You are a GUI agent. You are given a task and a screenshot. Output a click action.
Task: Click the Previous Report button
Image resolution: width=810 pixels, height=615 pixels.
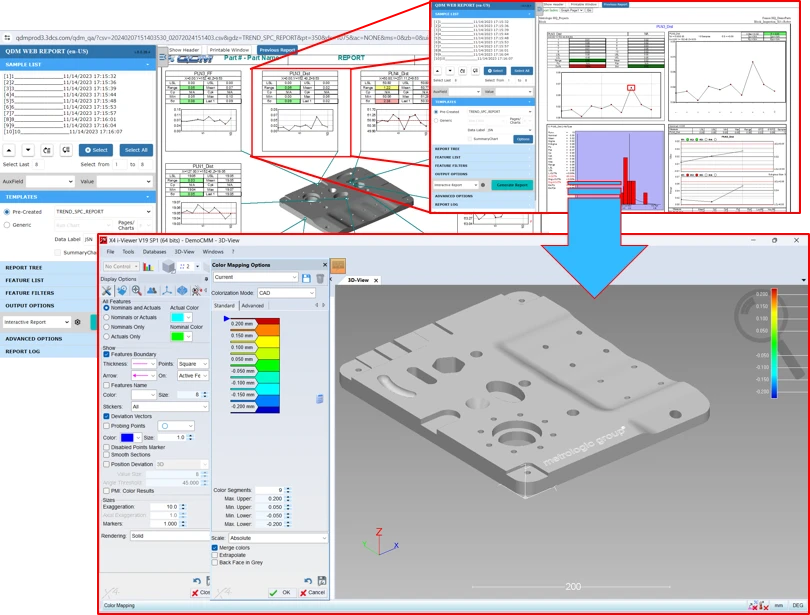[x=277, y=50]
